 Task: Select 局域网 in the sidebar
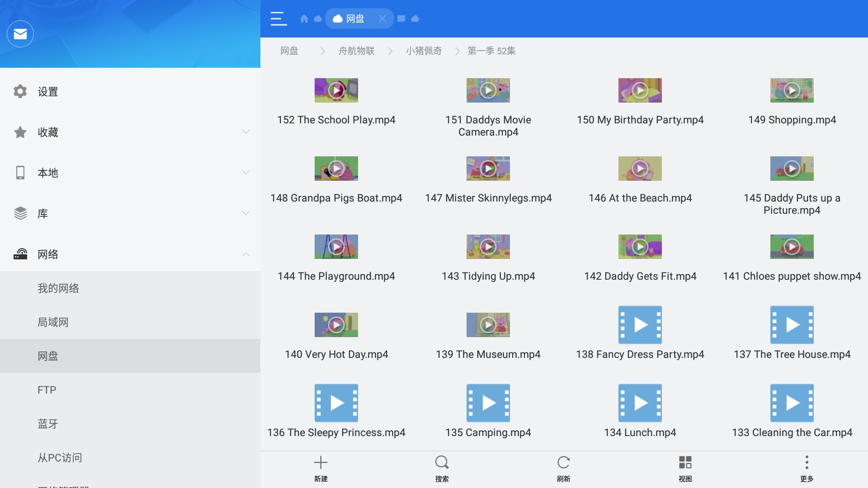pyautogui.click(x=53, y=322)
